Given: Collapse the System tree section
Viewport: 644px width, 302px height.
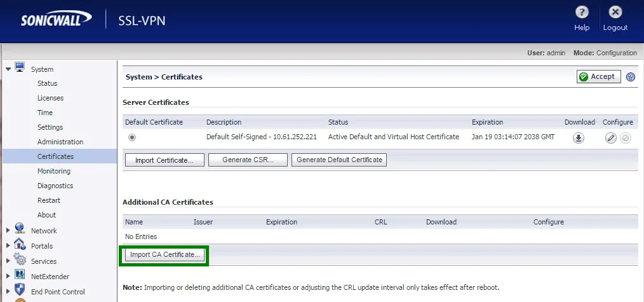Looking at the screenshot, I should coord(8,69).
